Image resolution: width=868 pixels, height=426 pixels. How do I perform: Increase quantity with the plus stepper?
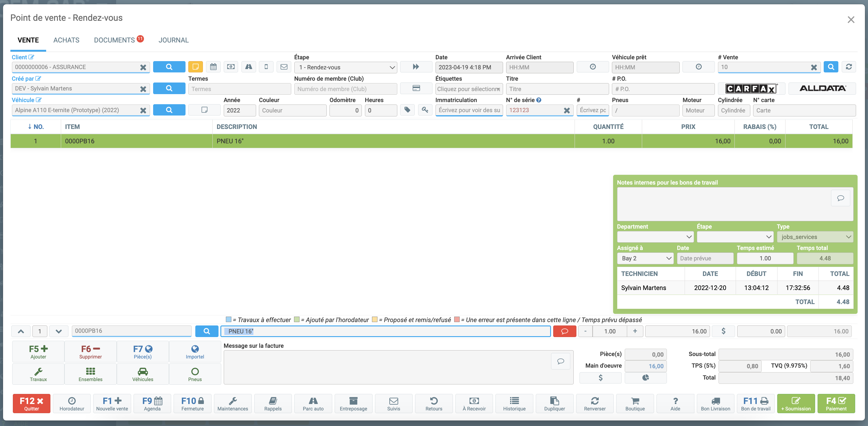click(635, 331)
